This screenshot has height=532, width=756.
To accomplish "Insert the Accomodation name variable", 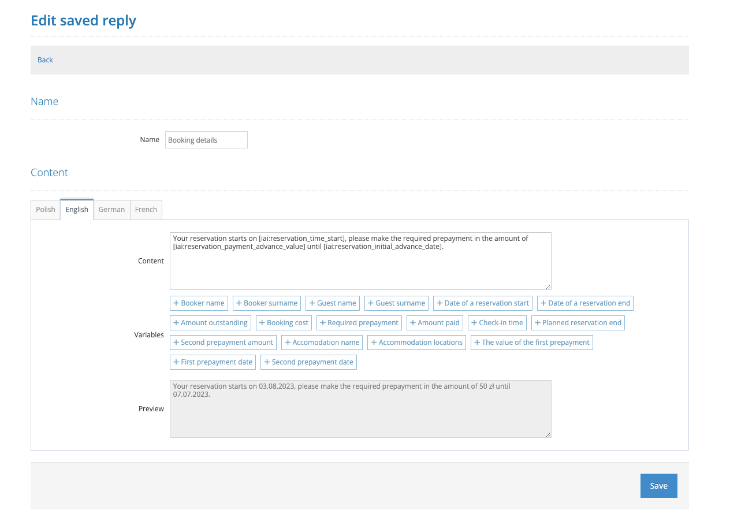I will [x=322, y=343].
